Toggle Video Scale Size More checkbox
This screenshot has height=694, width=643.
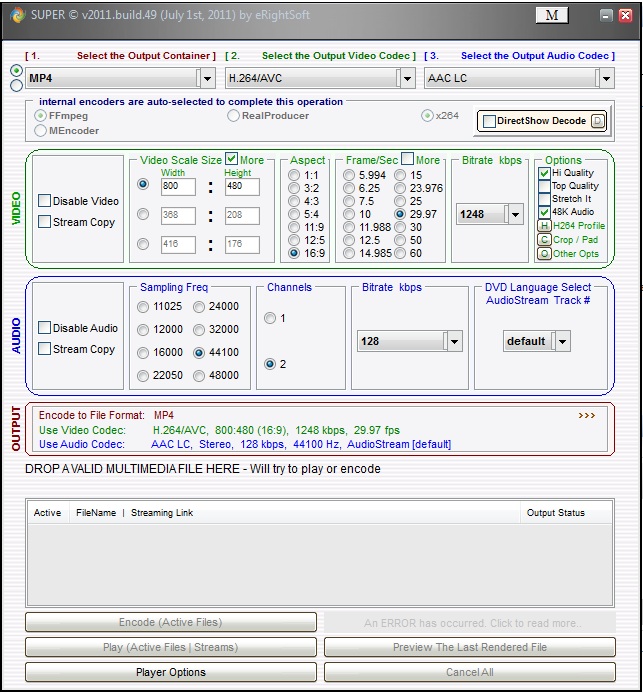tap(231, 158)
